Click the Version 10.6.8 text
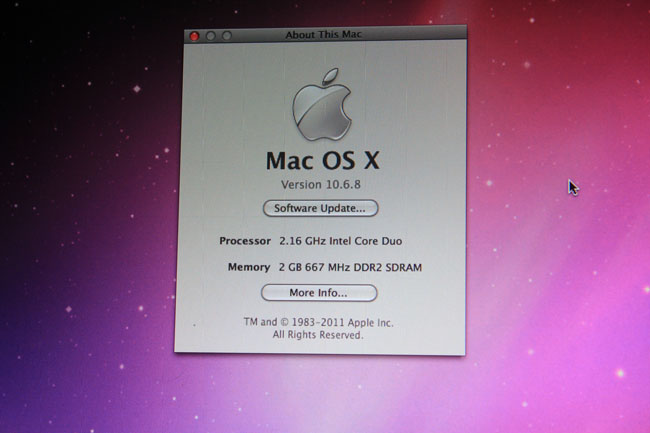Viewport: 650px width, 433px height. tap(320, 186)
